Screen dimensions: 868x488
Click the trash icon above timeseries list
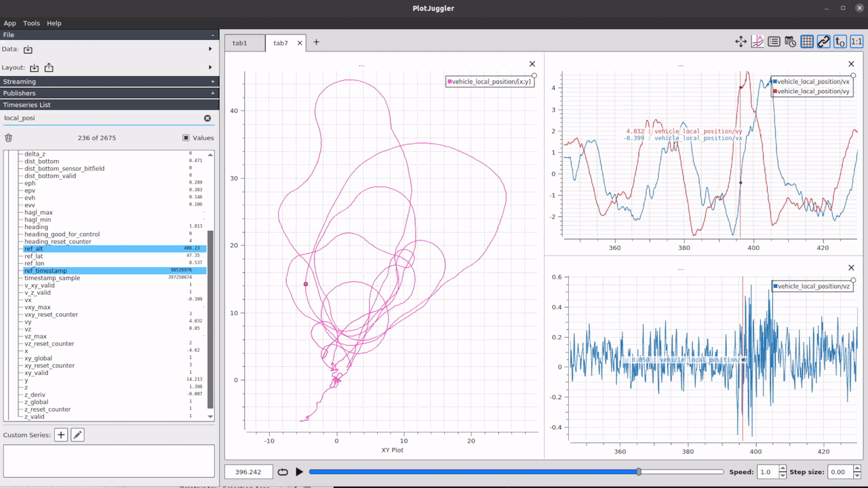point(9,138)
